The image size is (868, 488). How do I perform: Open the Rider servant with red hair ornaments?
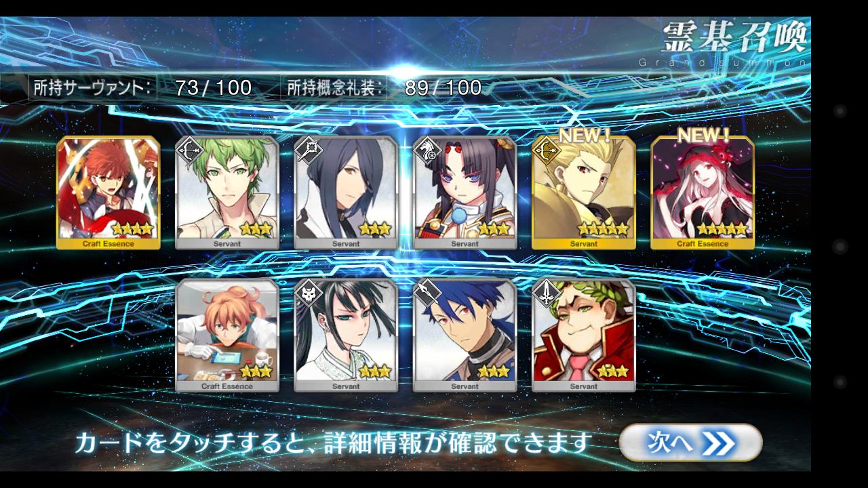pyautogui.click(x=465, y=192)
